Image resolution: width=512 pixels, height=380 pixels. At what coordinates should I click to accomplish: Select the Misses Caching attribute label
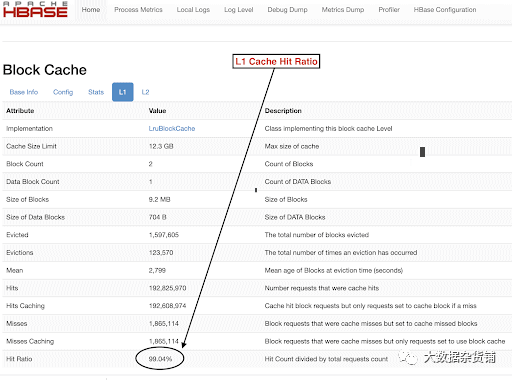click(30, 341)
